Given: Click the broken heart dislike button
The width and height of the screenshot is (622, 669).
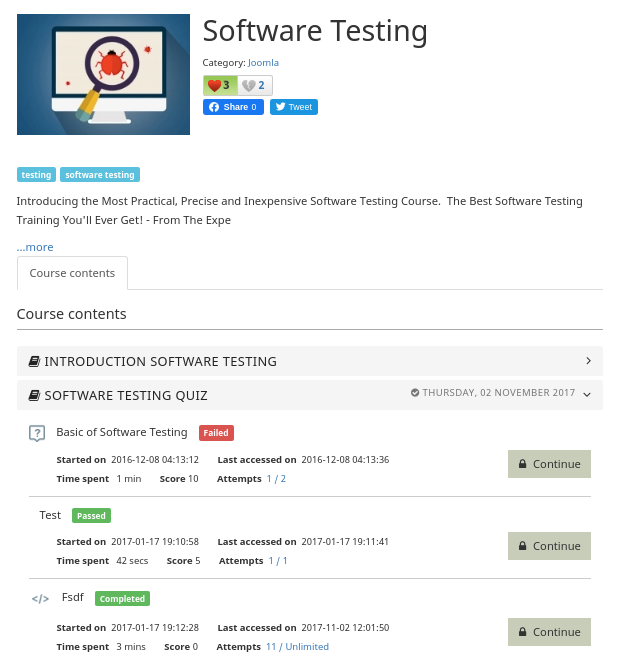Looking at the screenshot, I should tap(255, 86).
